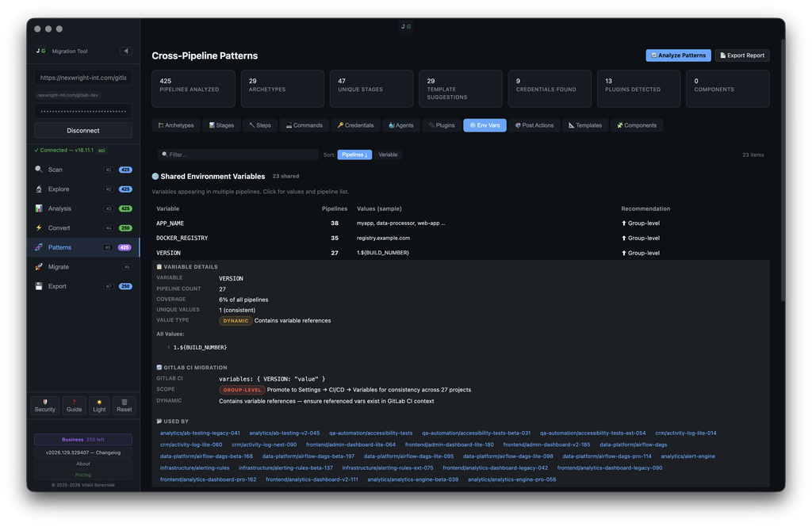Image resolution: width=812 pixels, height=527 pixels.
Task: Switch to the Stages tab
Action: pos(221,125)
